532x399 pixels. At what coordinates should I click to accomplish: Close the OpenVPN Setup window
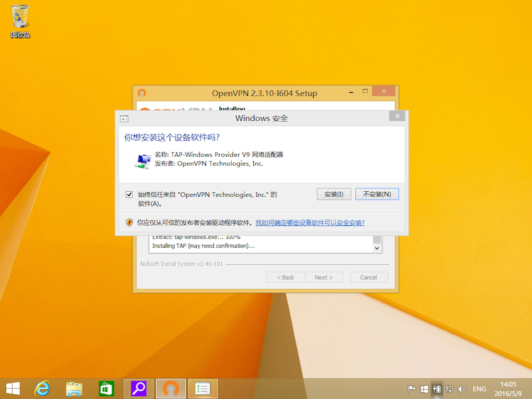383,91
